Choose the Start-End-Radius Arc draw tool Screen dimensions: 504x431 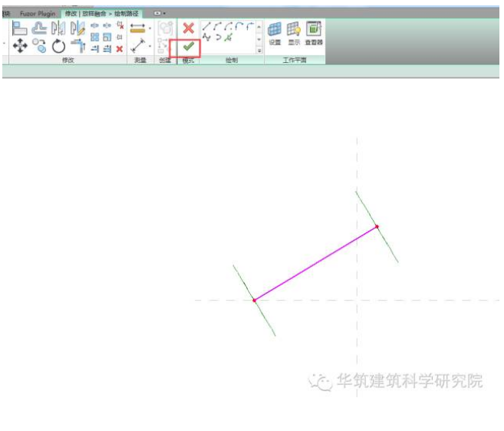(x=218, y=26)
